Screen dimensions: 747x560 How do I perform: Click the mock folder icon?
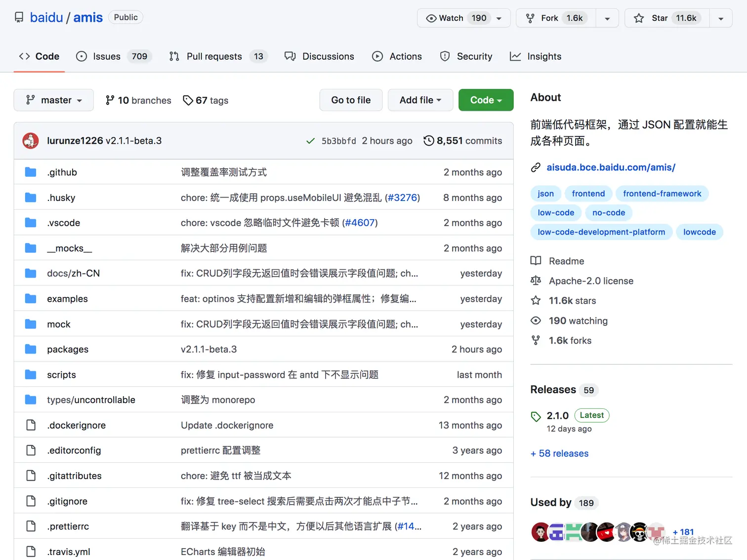31,324
